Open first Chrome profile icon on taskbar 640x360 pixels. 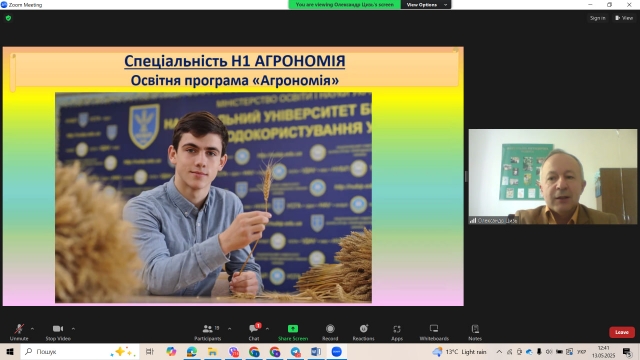click(x=254, y=351)
